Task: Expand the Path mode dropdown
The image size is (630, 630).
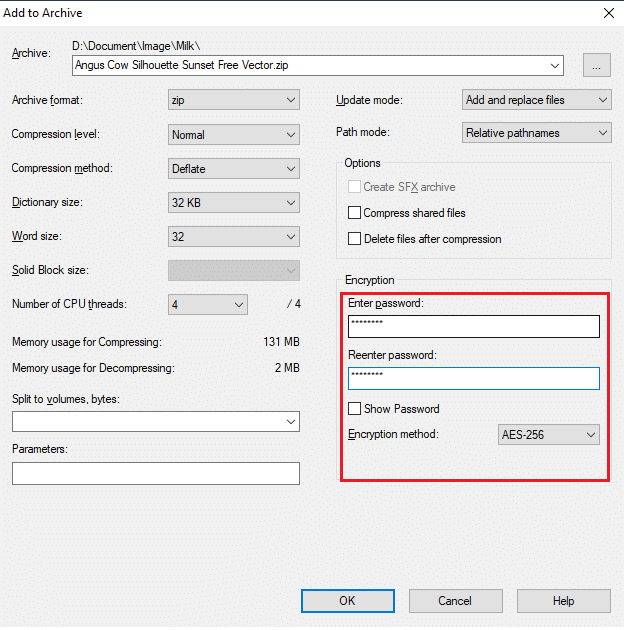Action: tap(537, 133)
